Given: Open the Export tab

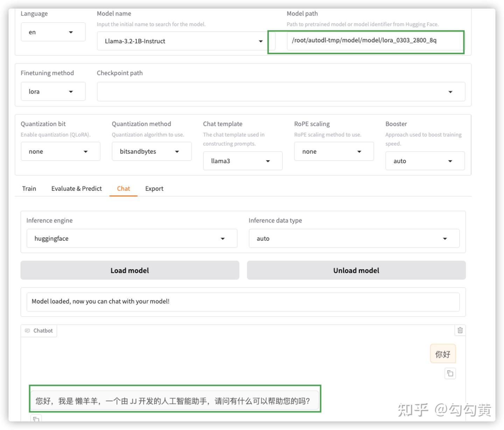Looking at the screenshot, I should pyautogui.click(x=154, y=189).
